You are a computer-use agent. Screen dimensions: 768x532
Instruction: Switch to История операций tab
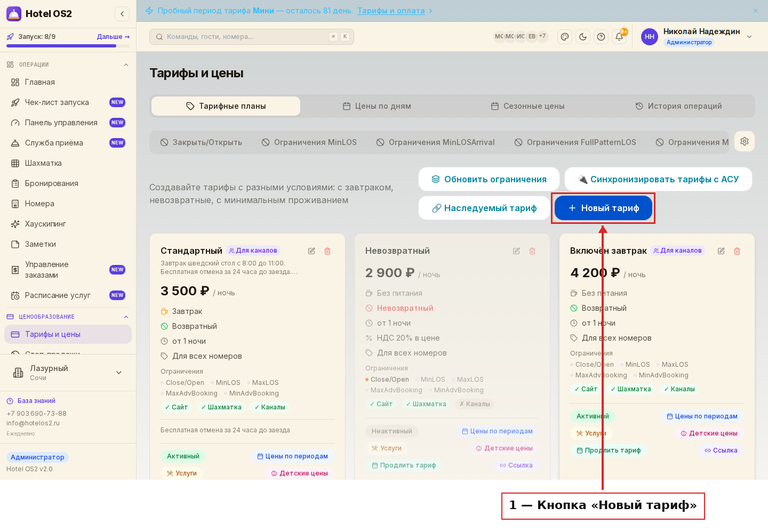[x=679, y=106]
